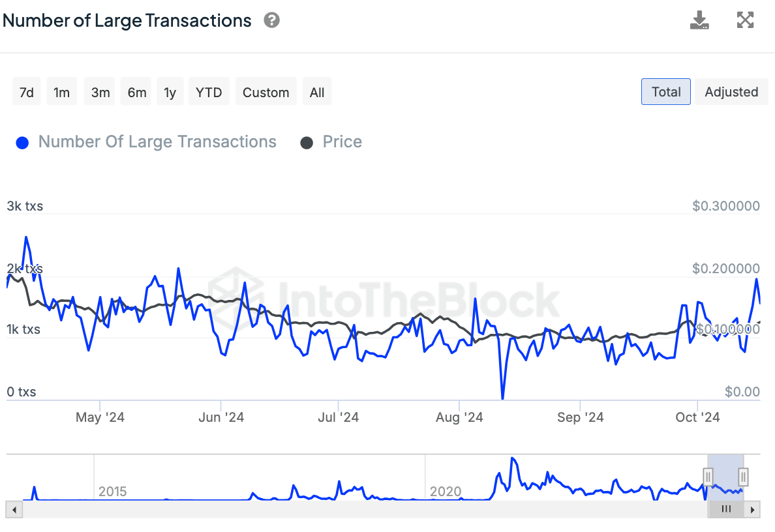Viewport: 775px width, 532px height.
Task: Hide the Number Of Large Transactions series
Action: pyautogui.click(x=157, y=142)
